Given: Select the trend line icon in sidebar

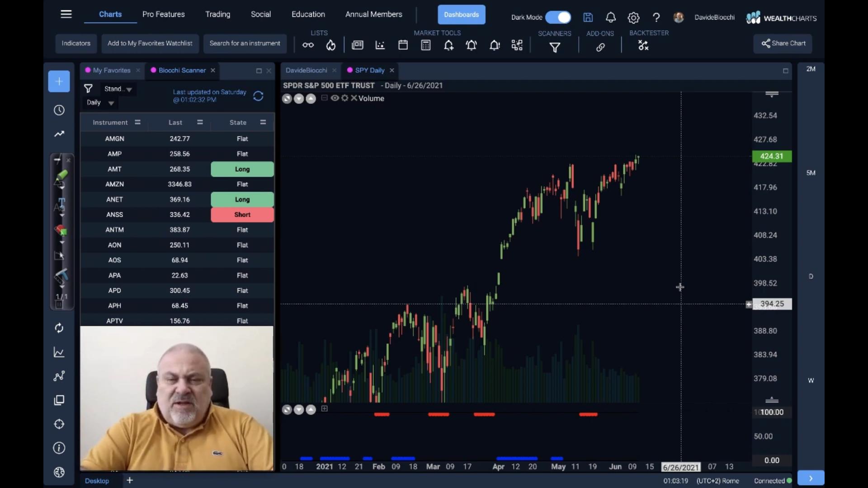Looking at the screenshot, I should coord(59,134).
